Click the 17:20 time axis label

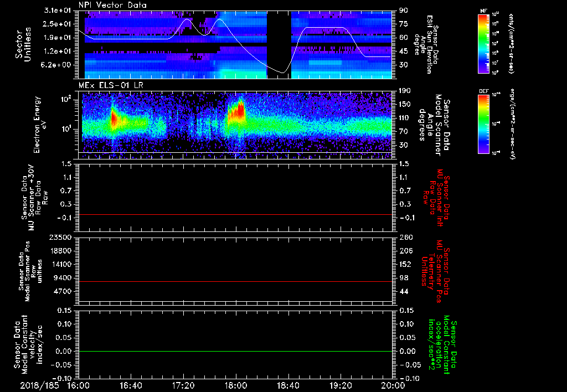coord(183,385)
